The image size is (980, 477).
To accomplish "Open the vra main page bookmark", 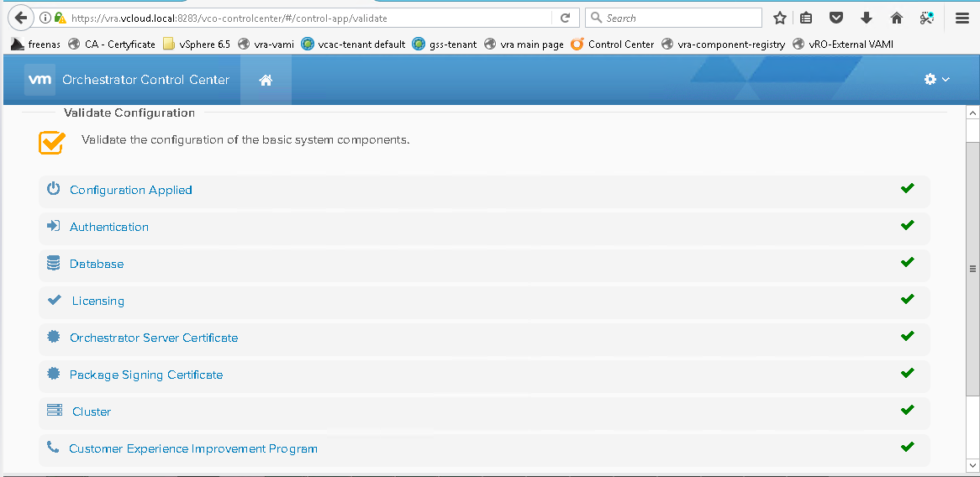I will [524, 45].
